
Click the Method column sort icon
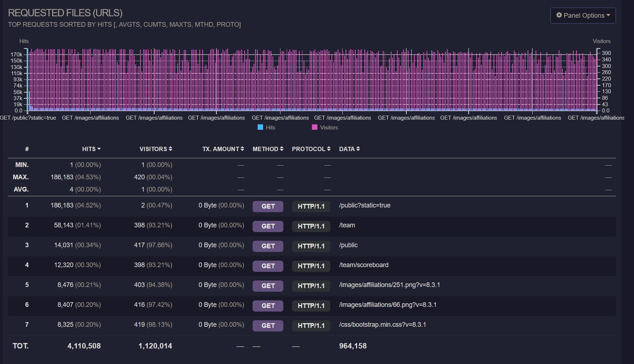[x=282, y=149]
